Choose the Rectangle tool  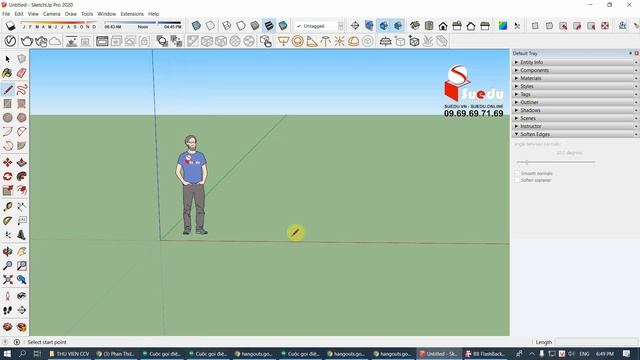click(7, 104)
